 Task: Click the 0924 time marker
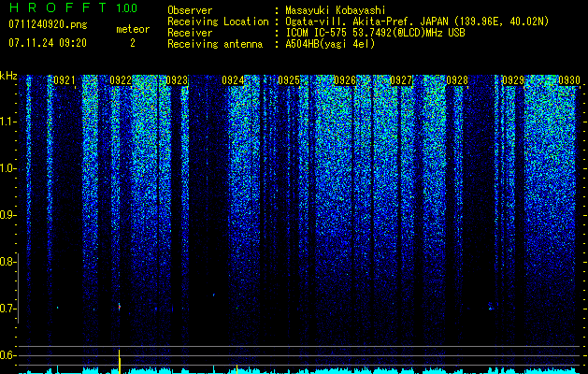[233, 80]
